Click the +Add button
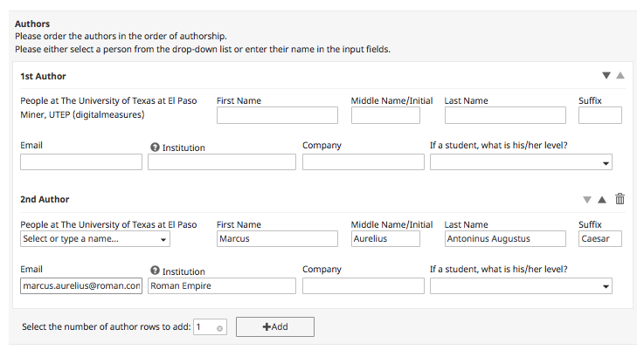 [x=275, y=326]
